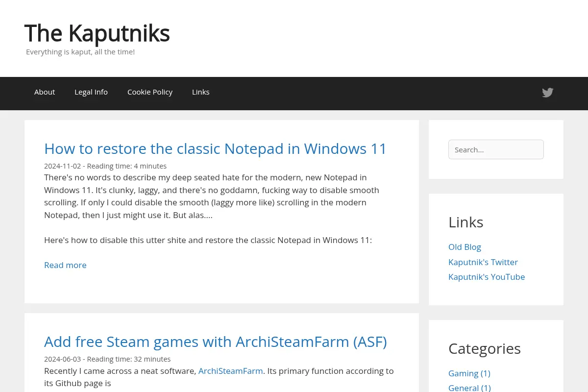This screenshot has height=392, width=588.
Task: Click the site title The Kaputniks
Action: tap(97, 33)
